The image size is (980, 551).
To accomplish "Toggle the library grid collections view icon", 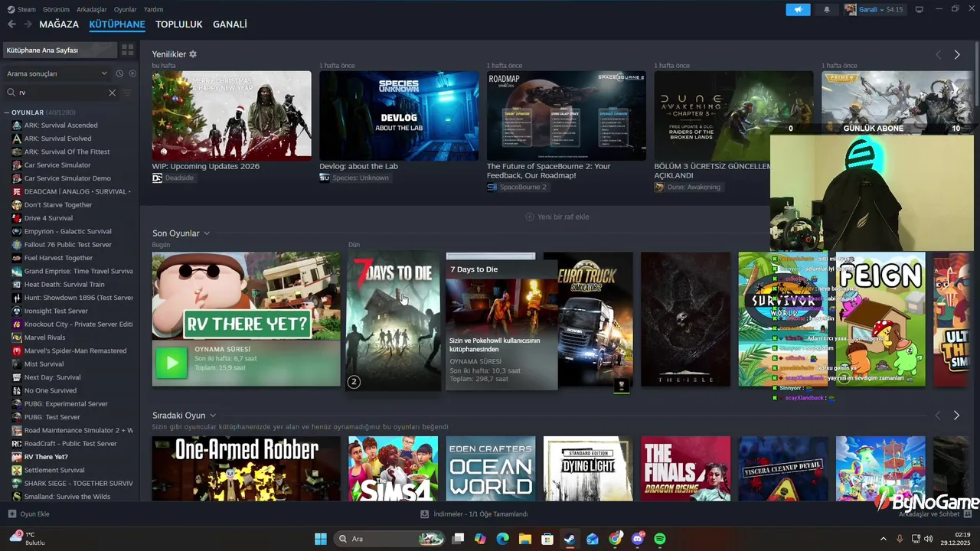I will pyautogui.click(x=128, y=50).
